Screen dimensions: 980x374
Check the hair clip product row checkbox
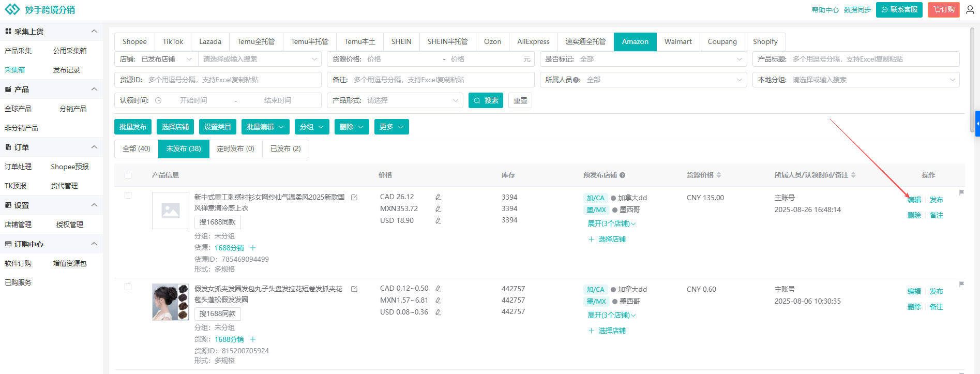tap(128, 287)
